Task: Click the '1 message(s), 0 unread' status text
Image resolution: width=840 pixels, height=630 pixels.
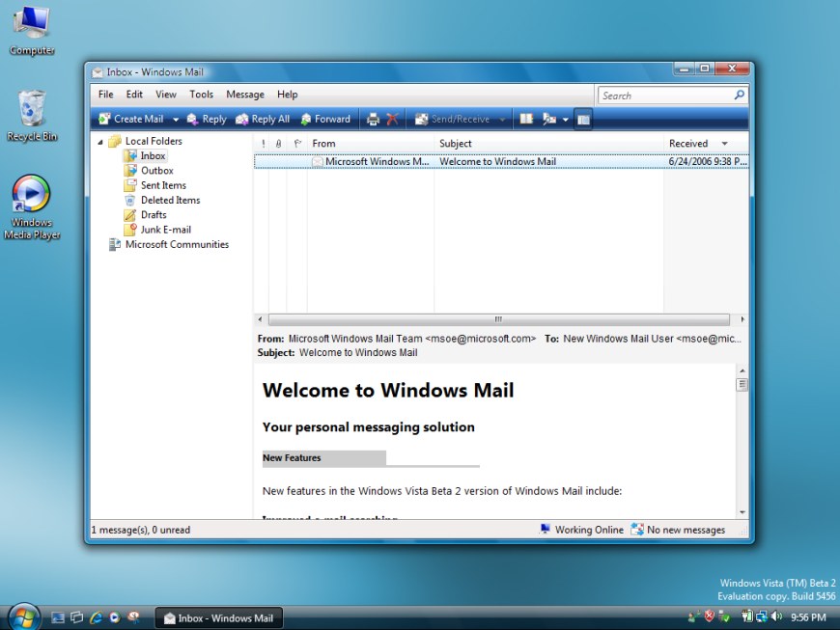Action: [141, 530]
